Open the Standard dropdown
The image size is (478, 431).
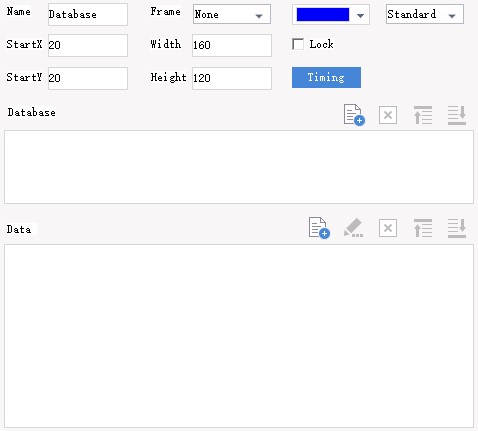425,14
